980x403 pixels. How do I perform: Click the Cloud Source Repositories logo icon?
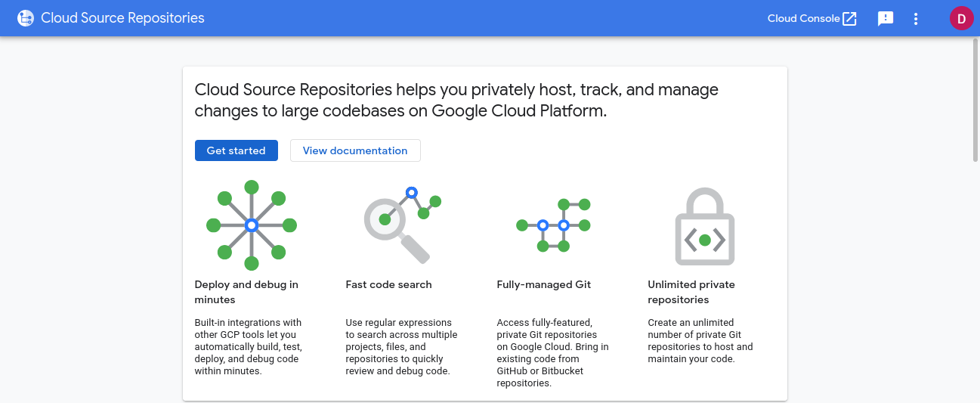(26, 18)
